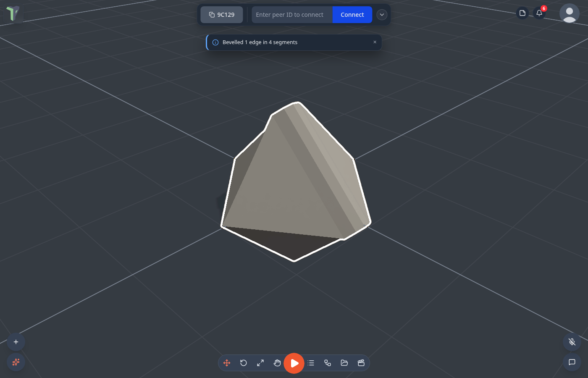Copy peer ID 9C129
588x378 pixels.
(222, 15)
